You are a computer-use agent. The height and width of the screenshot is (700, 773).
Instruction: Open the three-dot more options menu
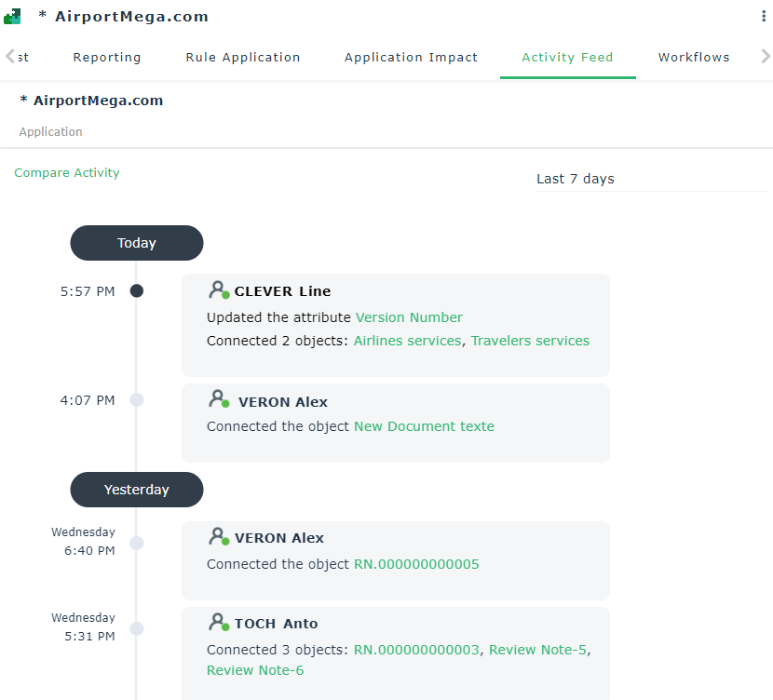pos(764,17)
